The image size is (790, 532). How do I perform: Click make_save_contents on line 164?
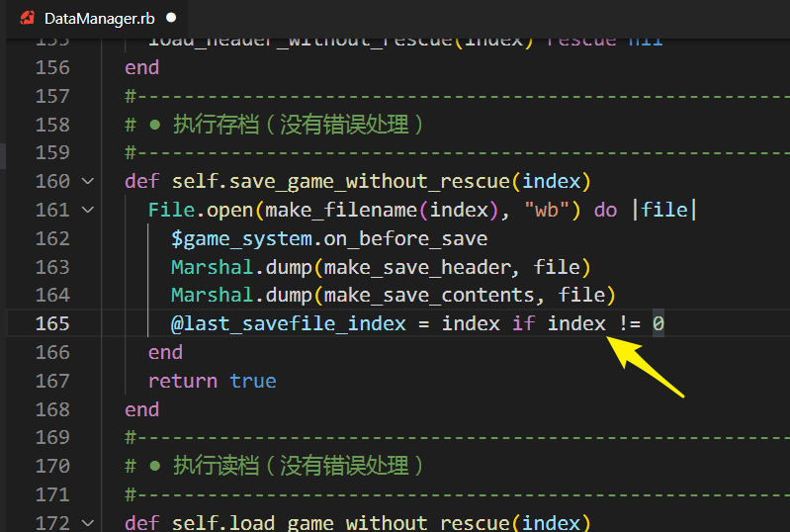click(x=430, y=296)
